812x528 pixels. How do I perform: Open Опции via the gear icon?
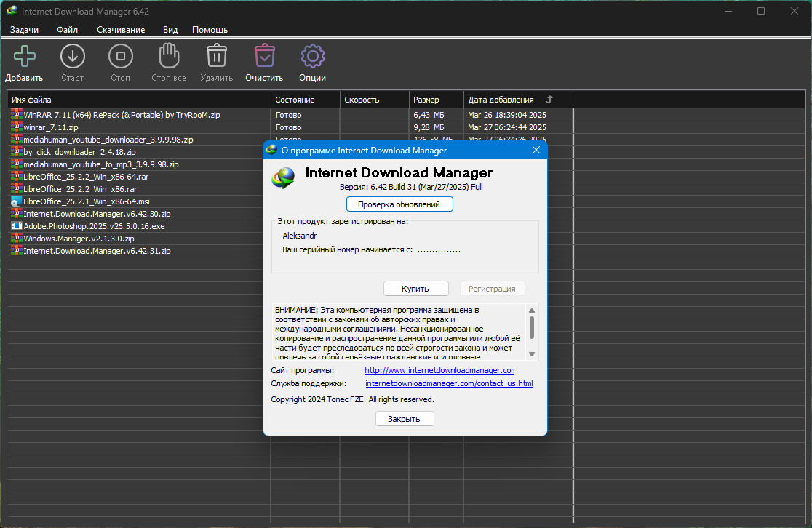click(x=313, y=56)
